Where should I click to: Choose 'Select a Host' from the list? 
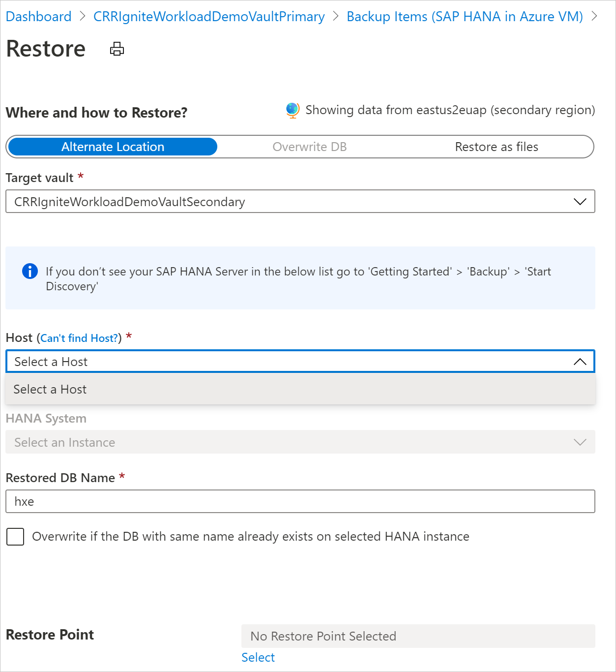pos(50,389)
